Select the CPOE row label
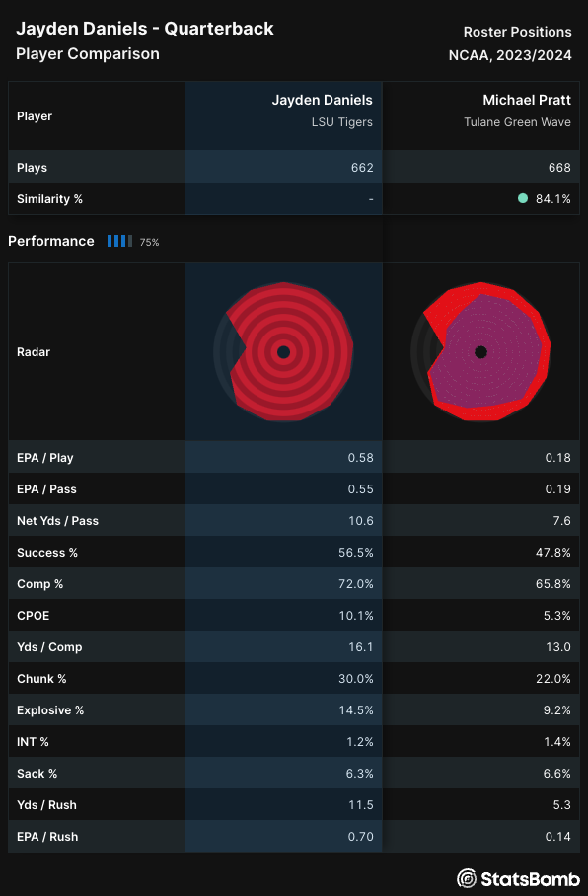Image resolution: width=588 pixels, height=896 pixels. (x=34, y=616)
